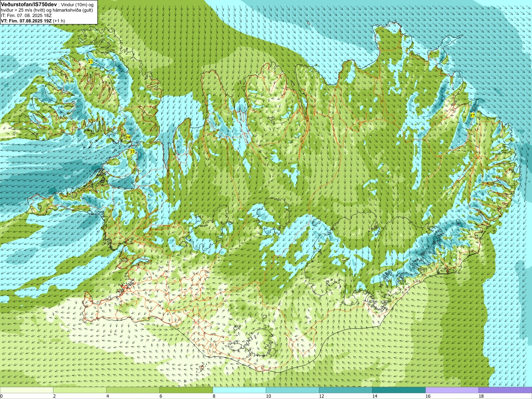The height and width of the screenshot is (399, 532).
Task: Click the legend scale label '2'
Action: 54,396
